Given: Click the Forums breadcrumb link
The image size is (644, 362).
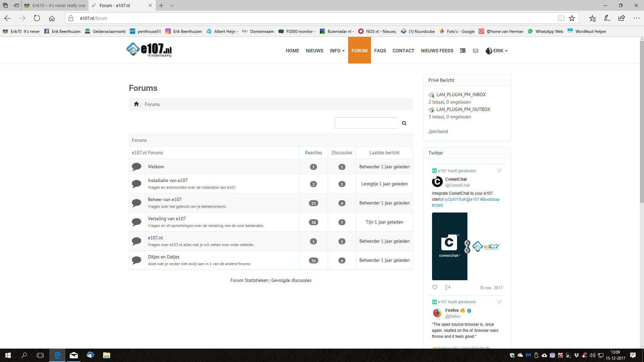Looking at the screenshot, I should pos(152,104).
